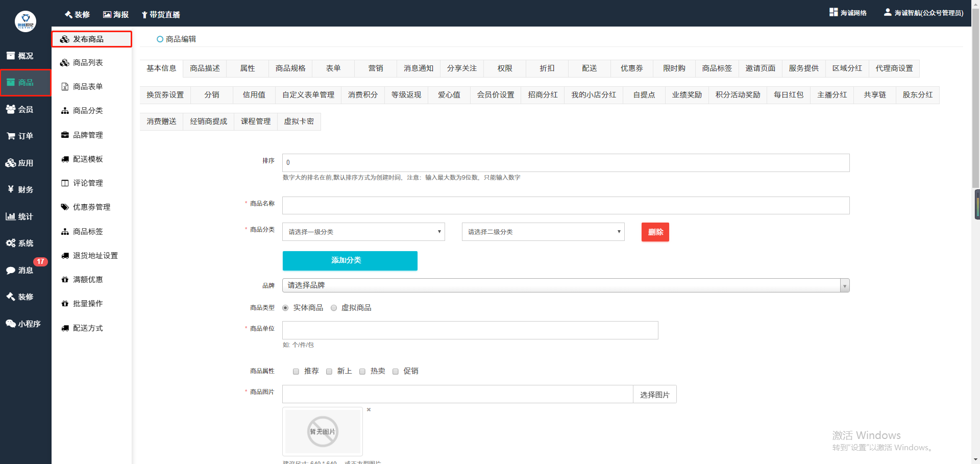
Task: Expand the 请选择二级分类 dropdown
Action: (543, 232)
